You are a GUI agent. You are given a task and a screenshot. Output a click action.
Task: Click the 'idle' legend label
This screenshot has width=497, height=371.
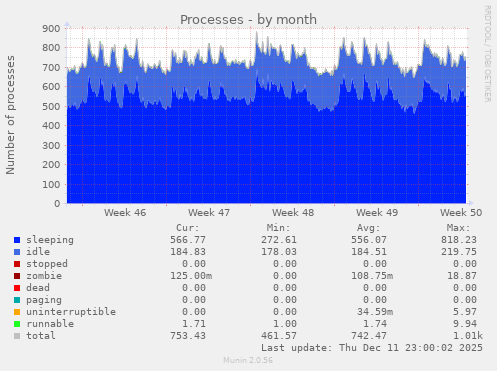point(38,252)
